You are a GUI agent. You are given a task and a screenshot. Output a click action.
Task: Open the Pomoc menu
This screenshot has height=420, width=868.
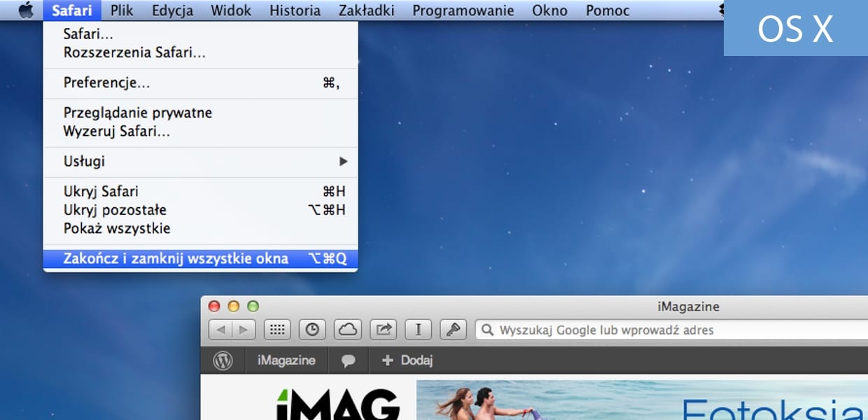pos(608,10)
